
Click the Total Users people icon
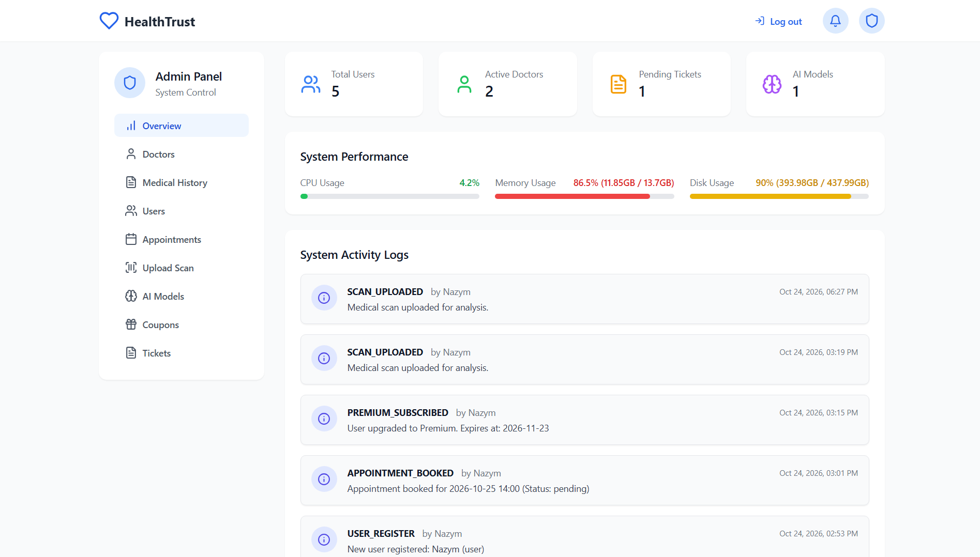(311, 84)
